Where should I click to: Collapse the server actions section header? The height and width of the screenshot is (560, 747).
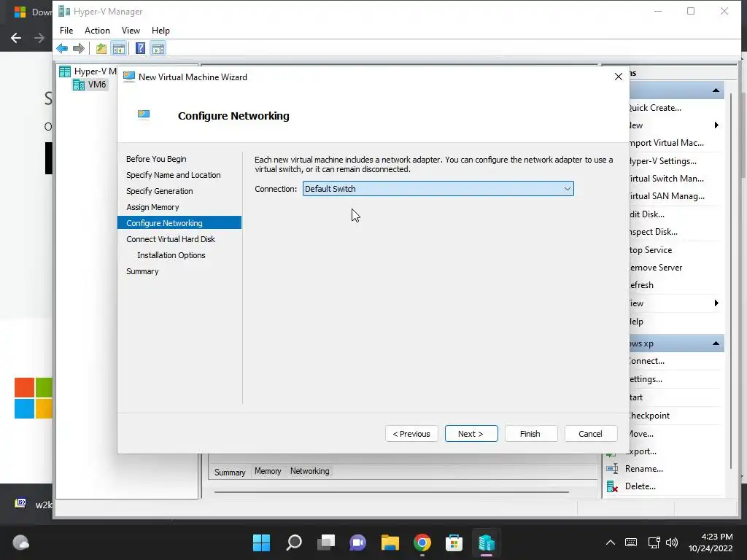[x=716, y=90]
